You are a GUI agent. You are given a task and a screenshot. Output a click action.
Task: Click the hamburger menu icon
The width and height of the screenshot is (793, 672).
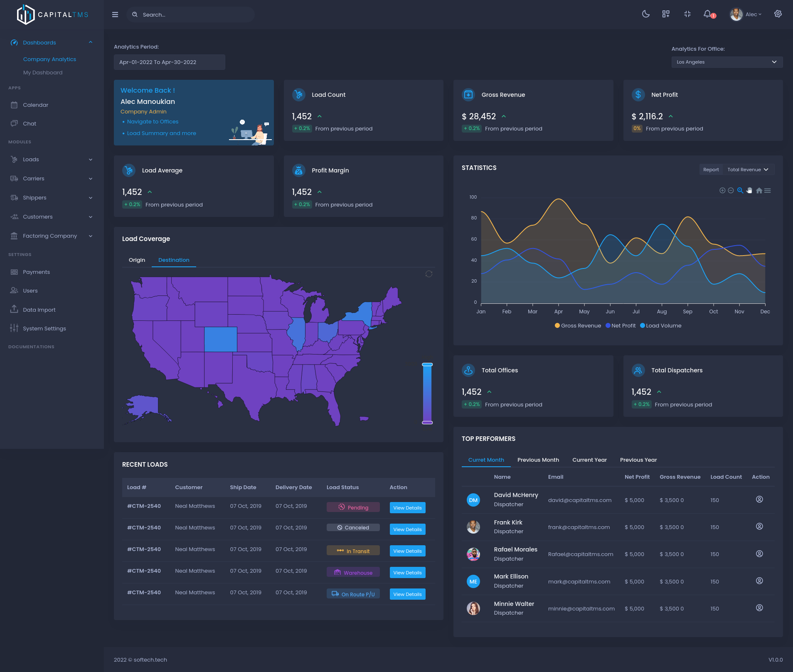click(x=115, y=15)
